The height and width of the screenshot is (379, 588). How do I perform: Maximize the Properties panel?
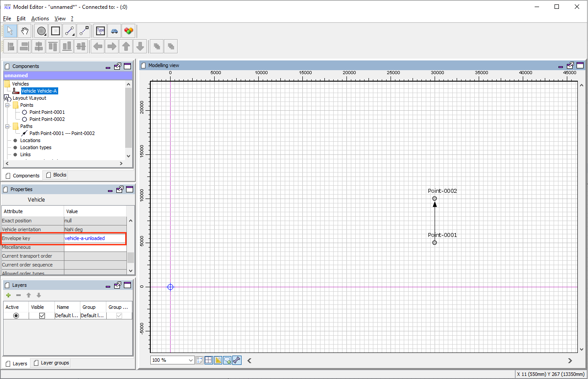(129, 189)
